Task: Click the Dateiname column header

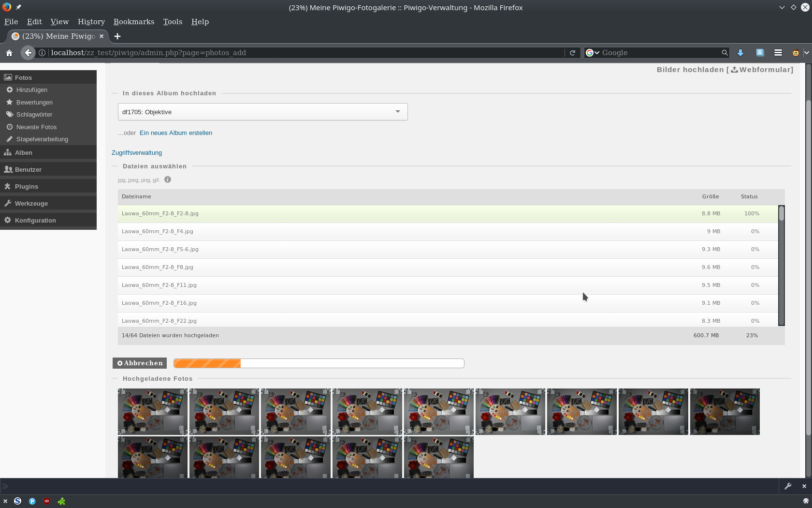Action: (136, 196)
